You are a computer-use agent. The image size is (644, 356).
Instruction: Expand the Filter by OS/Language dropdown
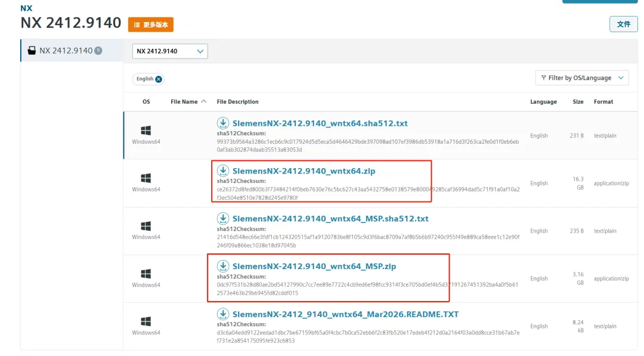(x=582, y=78)
